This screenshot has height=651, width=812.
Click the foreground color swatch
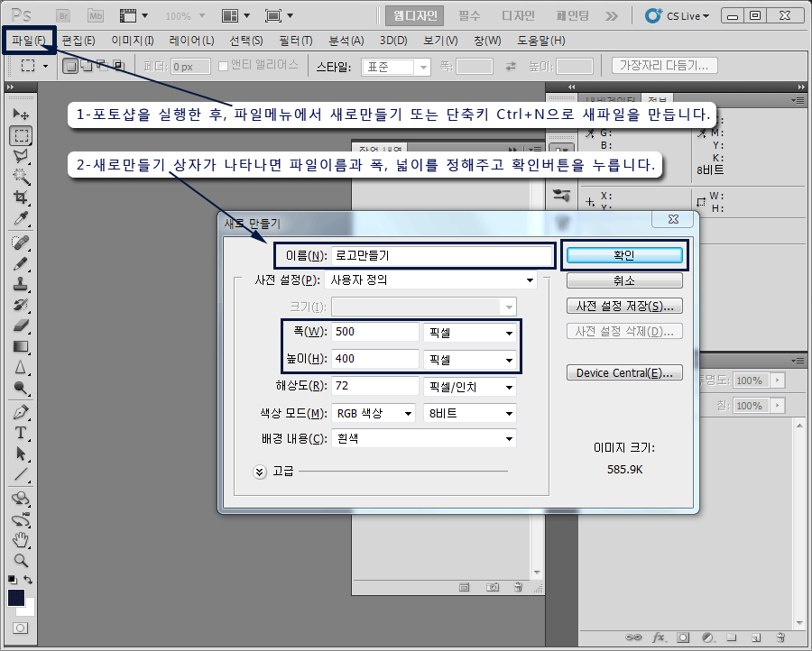pos(16,598)
